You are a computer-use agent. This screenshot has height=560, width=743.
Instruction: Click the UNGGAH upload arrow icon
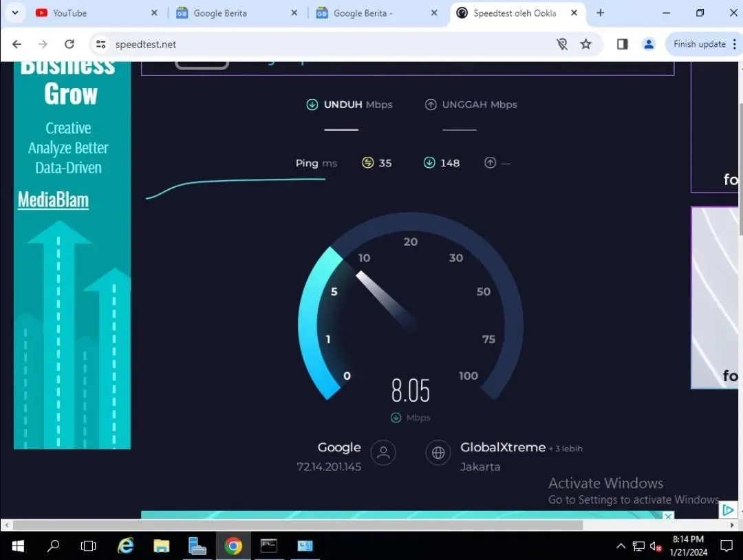click(430, 105)
